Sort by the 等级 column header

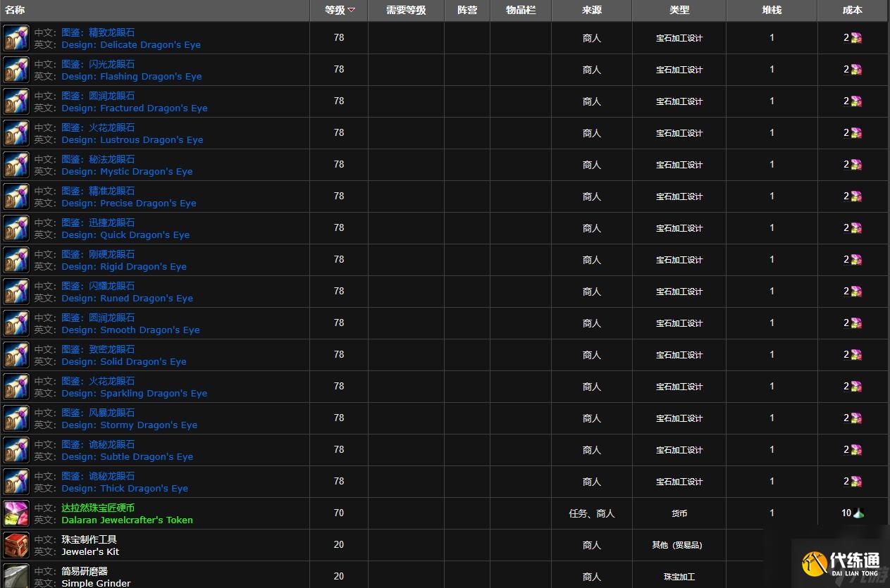point(339,11)
